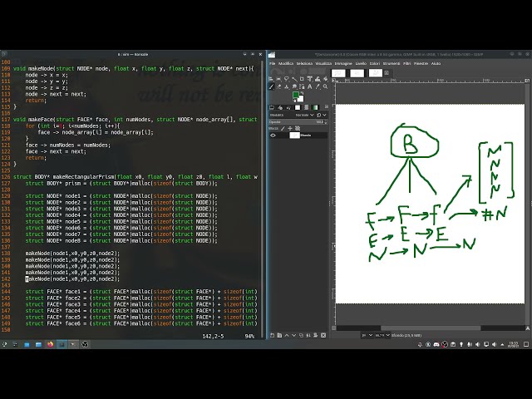Lower the layer one step
The width and height of the screenshot is (532, 399).
pyautogui.click(x=293, y=335)
